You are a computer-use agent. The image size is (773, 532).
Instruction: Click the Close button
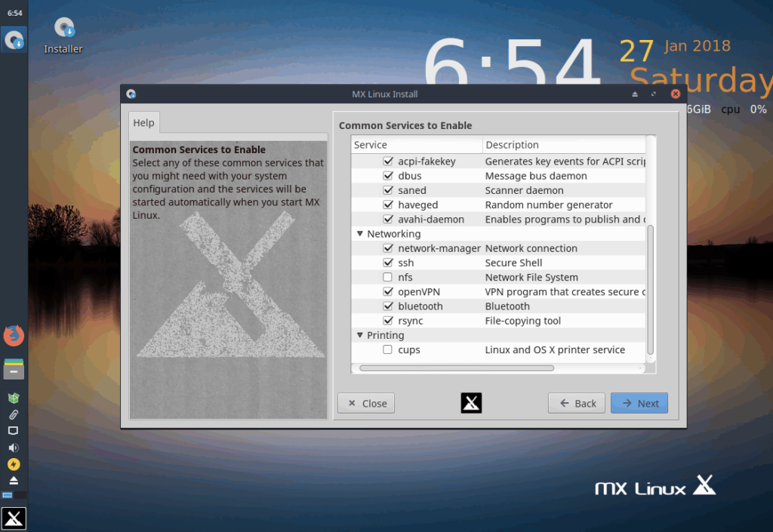point(366,403)
